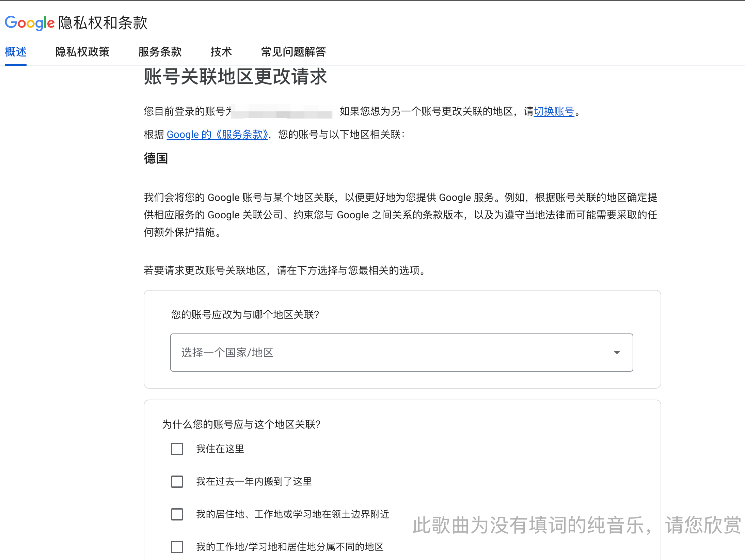Click the 德国 region text
This screenshot has width=745, height=560.
156,158
